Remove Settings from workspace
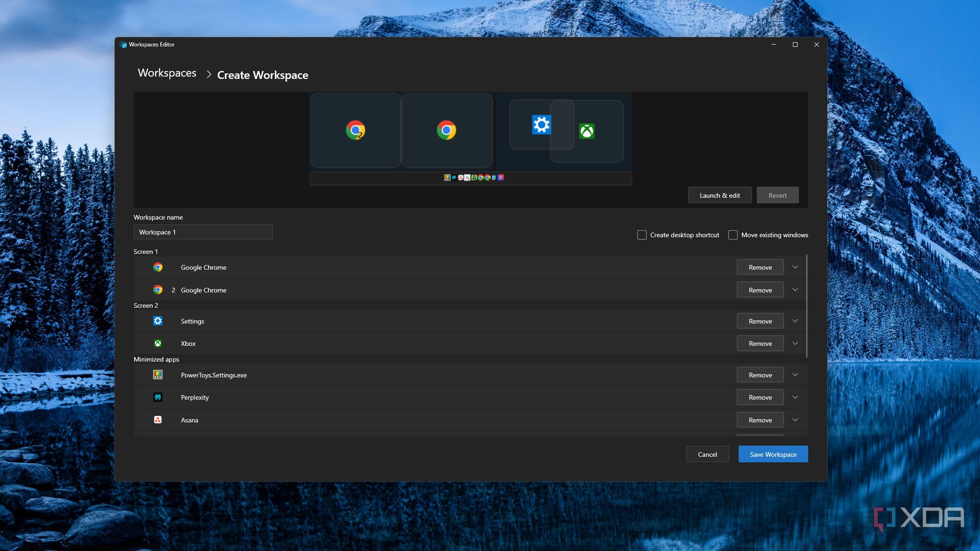 point(760,321)
